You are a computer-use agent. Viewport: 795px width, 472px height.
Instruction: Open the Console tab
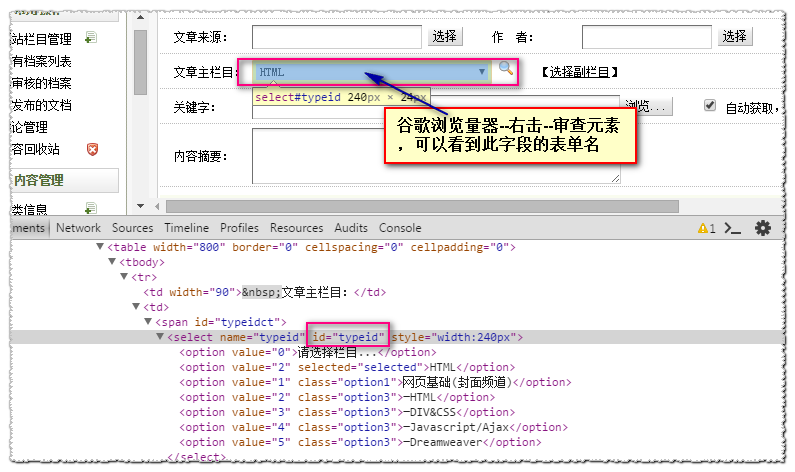400,228
